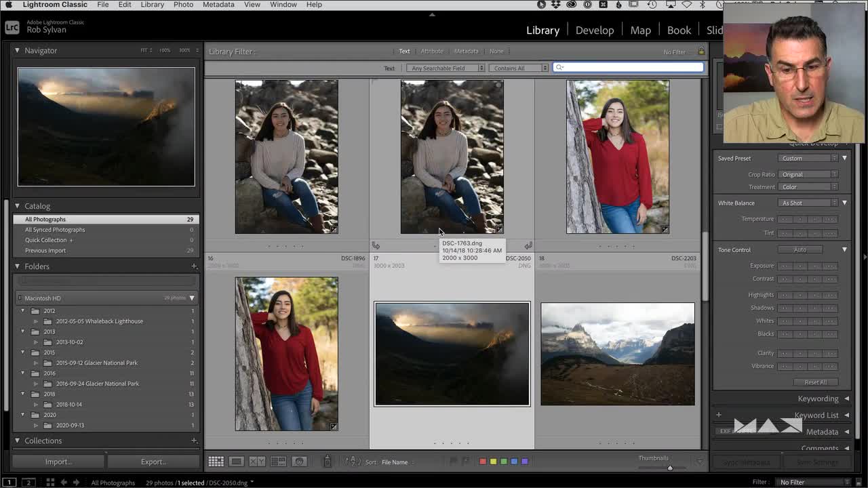
Task: Add a new folder with plus icon
Action: click(194, 266)
